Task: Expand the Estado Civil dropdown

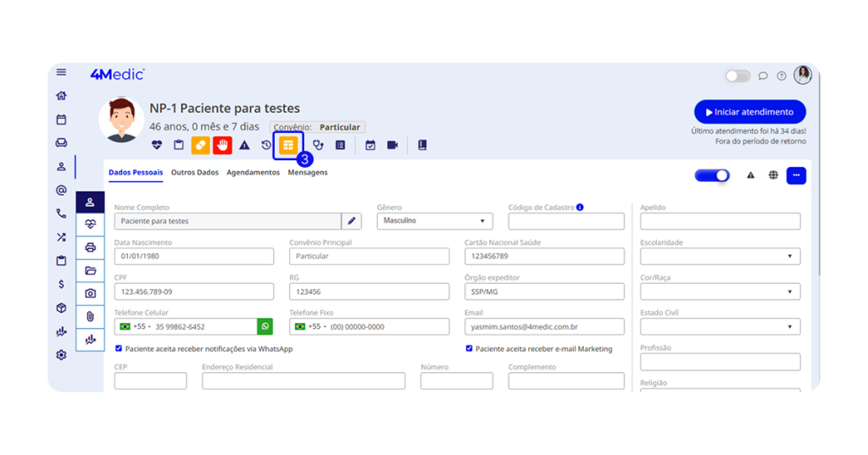Action: (720, 327)
